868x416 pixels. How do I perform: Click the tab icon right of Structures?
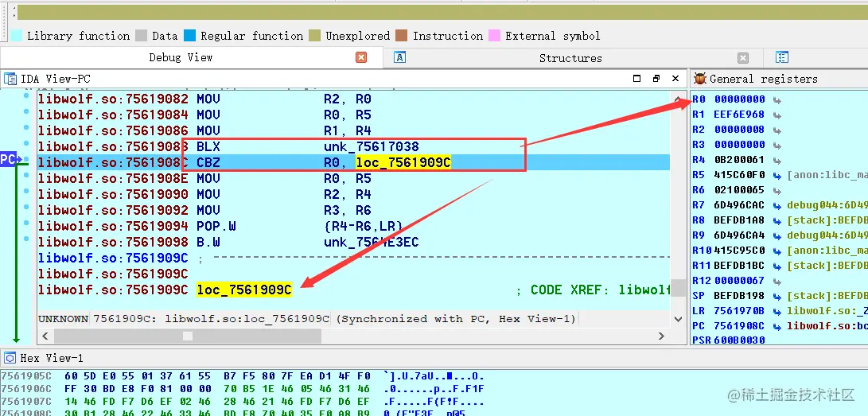[781, 57]
